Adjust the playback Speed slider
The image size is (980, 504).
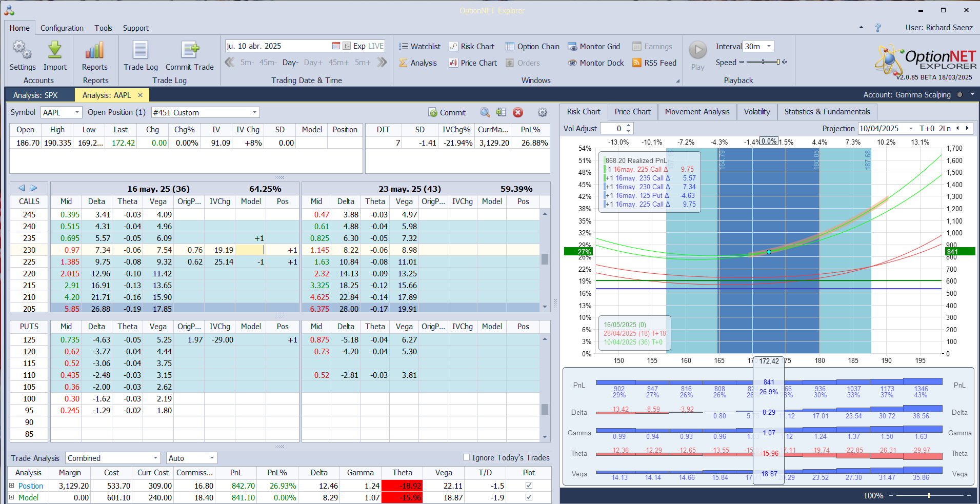tap(763, 62)
